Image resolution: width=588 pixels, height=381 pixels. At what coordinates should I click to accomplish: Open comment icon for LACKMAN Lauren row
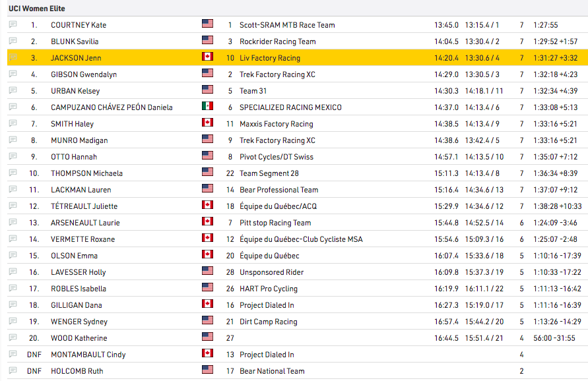click(x=13, y=189)
